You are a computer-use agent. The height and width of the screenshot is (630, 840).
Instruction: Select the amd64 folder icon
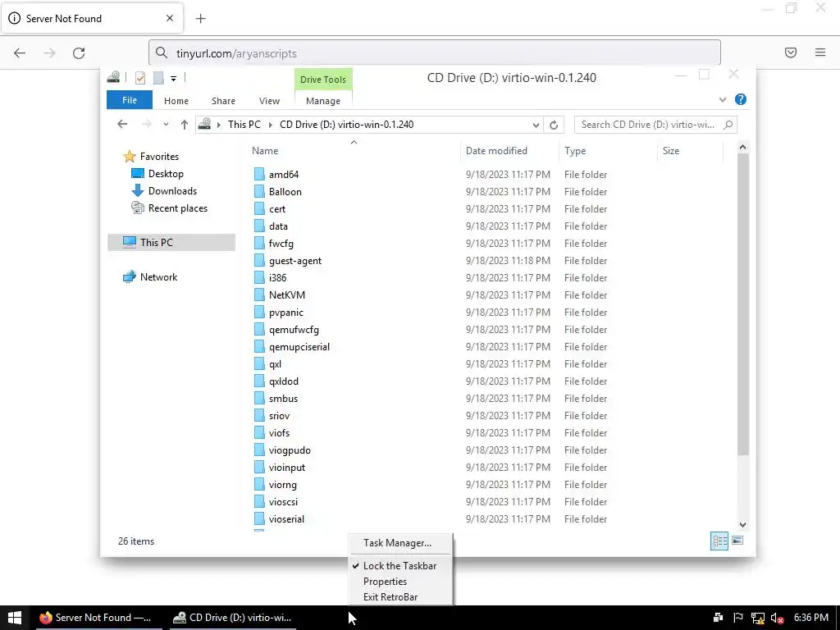click(x=259, y=174)
